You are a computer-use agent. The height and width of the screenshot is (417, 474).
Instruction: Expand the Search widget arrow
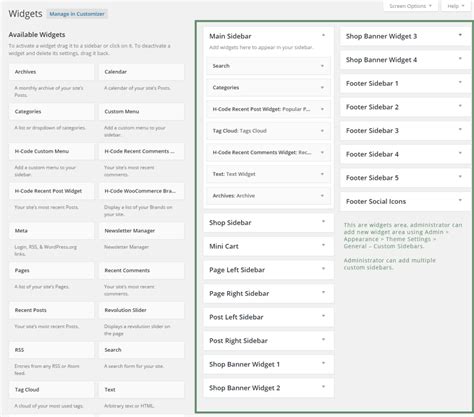click(322, 66)
